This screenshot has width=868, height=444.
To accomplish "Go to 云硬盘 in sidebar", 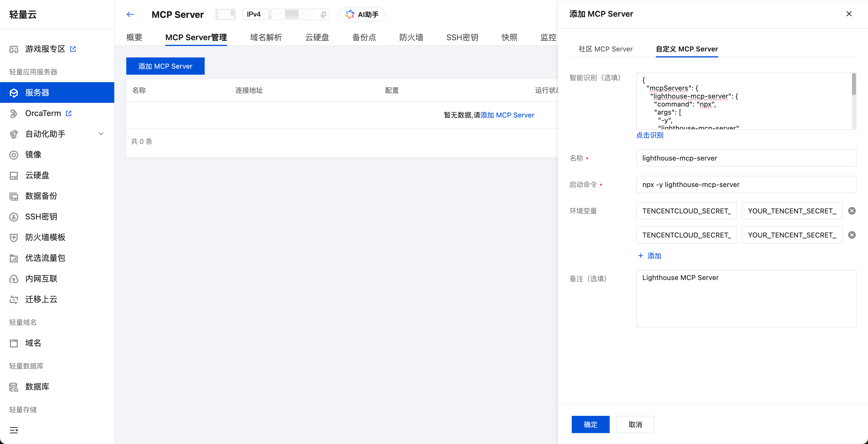I will (x=37, y=175).
